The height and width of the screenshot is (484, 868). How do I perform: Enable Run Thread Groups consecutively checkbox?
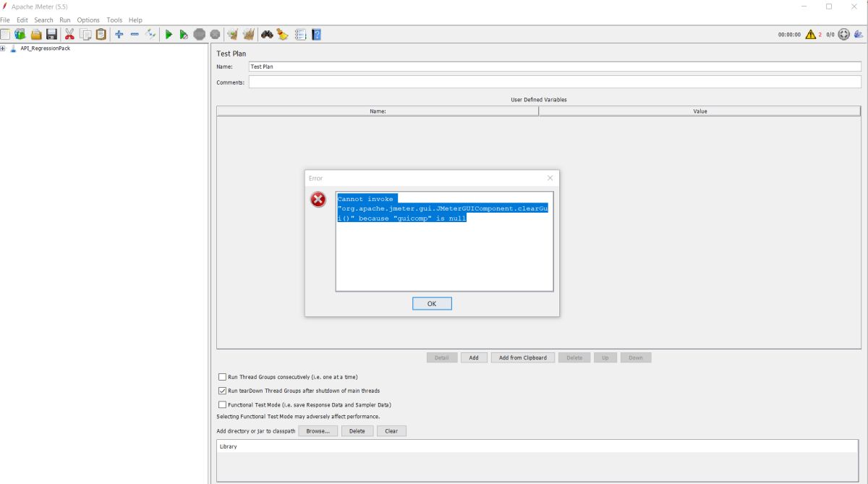[222, 377]
